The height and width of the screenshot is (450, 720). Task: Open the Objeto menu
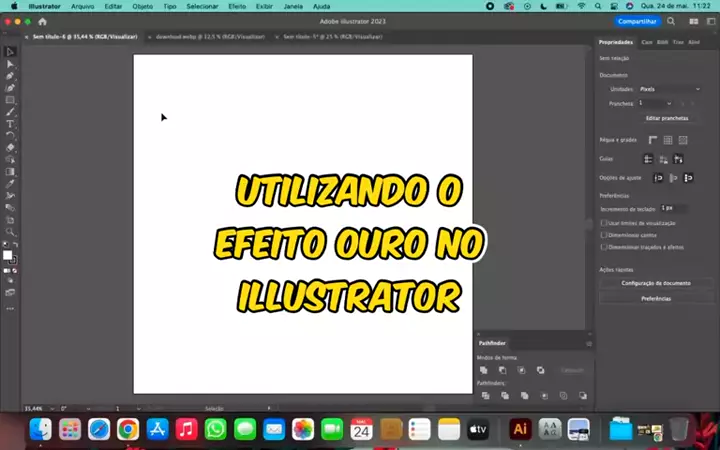click(142, 6)
